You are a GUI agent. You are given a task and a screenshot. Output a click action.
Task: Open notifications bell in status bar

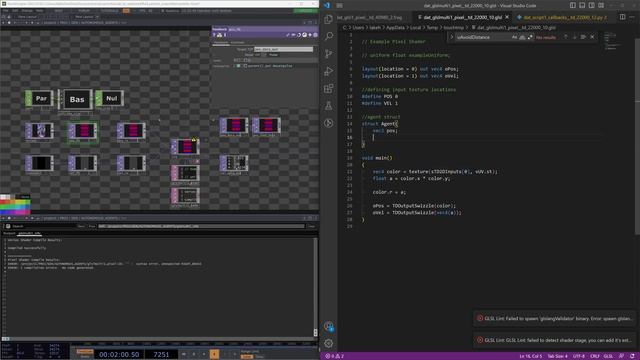pos(632,356)
